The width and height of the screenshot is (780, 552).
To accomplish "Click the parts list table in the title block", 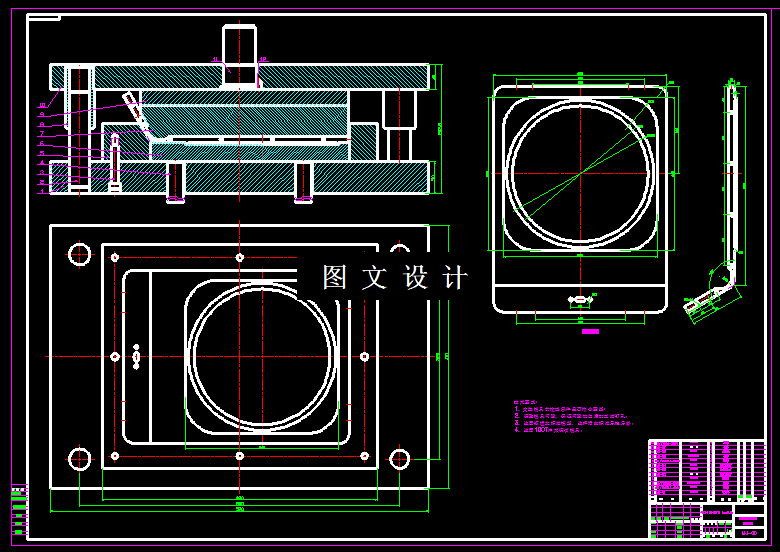I will pyautogui.click(x=707, y=470).
